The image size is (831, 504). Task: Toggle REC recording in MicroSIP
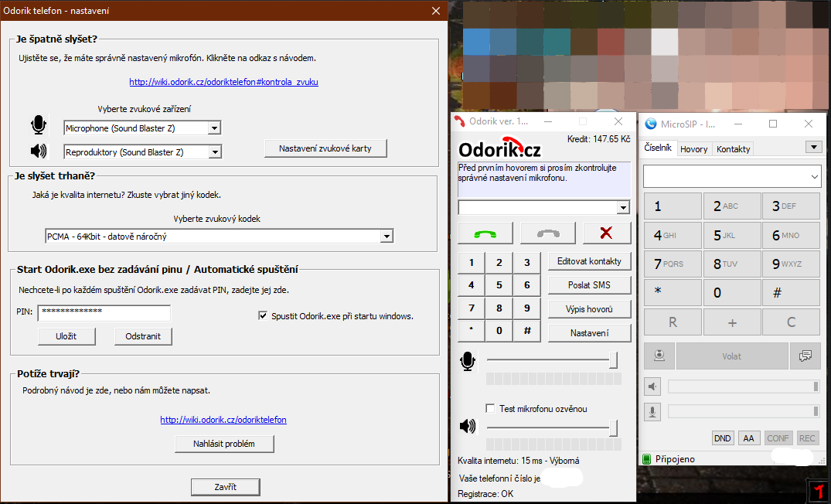click(x=807, y=438)
